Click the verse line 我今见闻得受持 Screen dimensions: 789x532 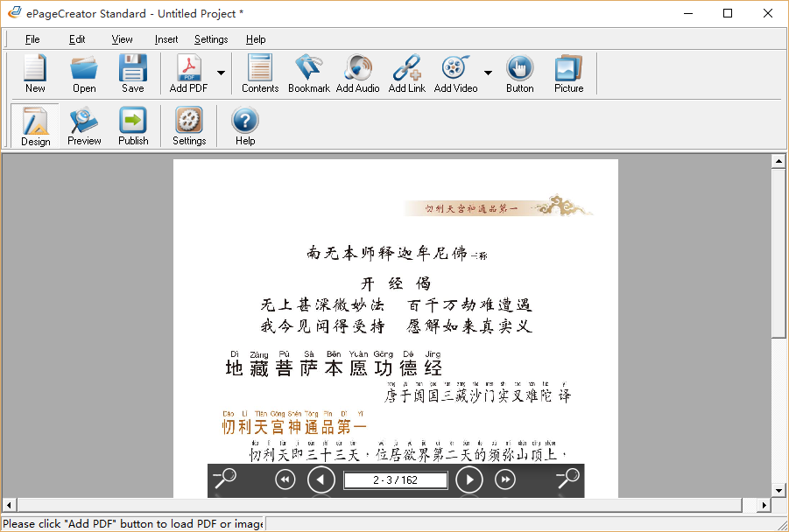322,326
